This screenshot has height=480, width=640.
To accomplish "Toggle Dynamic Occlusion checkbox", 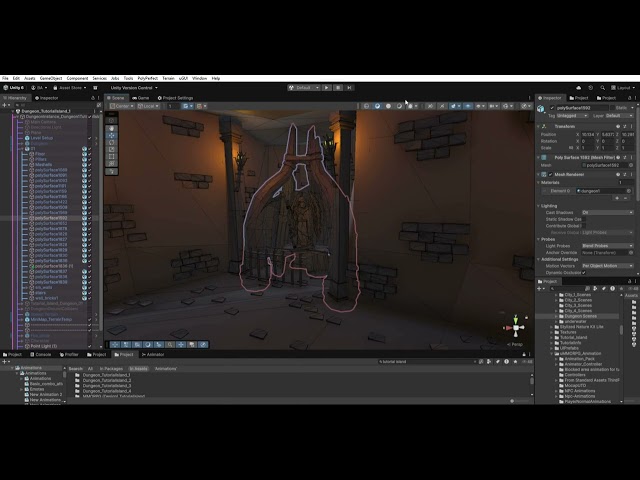I will coord(584,273).
